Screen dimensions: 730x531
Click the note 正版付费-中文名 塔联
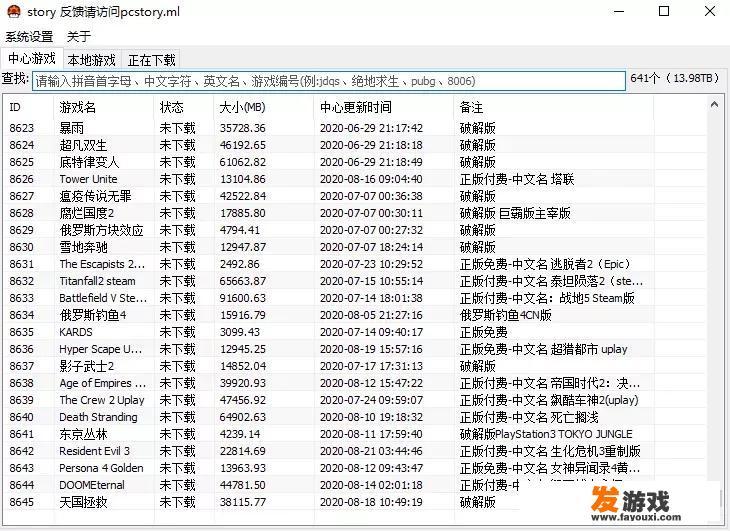(517, 179)
